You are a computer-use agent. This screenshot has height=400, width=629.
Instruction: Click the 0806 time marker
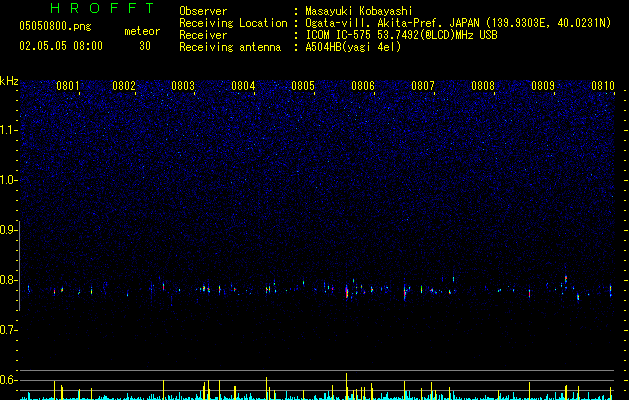click(x=363, y=86)
